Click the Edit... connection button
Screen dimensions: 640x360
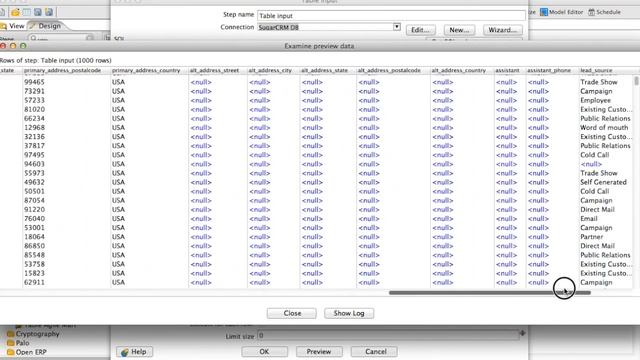pos(420,30)
